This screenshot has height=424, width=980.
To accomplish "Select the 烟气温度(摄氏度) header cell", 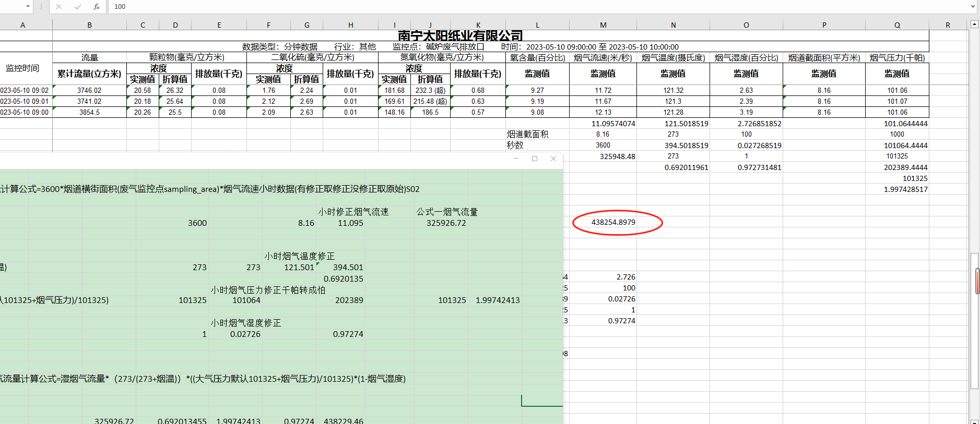I will 674,57.
